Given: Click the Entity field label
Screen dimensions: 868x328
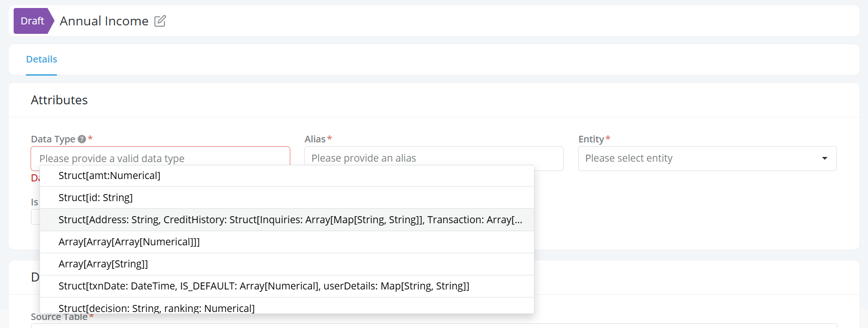Looking at the screenshot, I should [x=591, y=139].
